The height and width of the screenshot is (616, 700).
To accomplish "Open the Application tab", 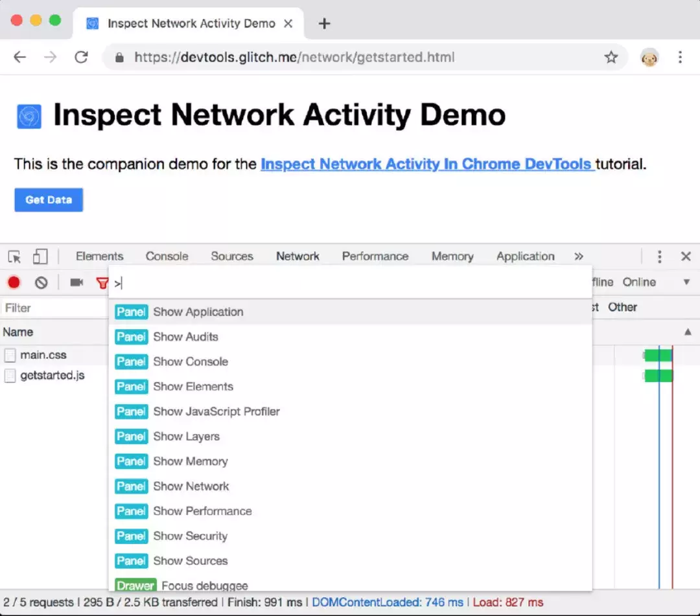I will [526, 257].
